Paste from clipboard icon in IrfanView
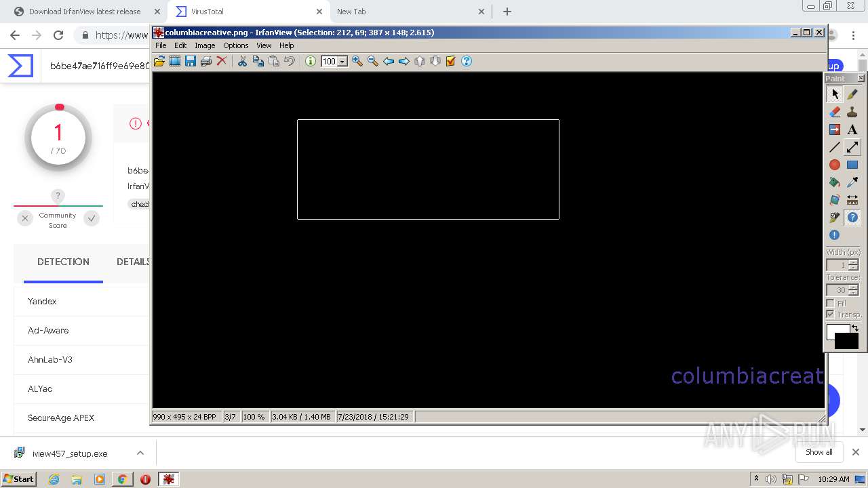868x488 pixels. point(274,61)
